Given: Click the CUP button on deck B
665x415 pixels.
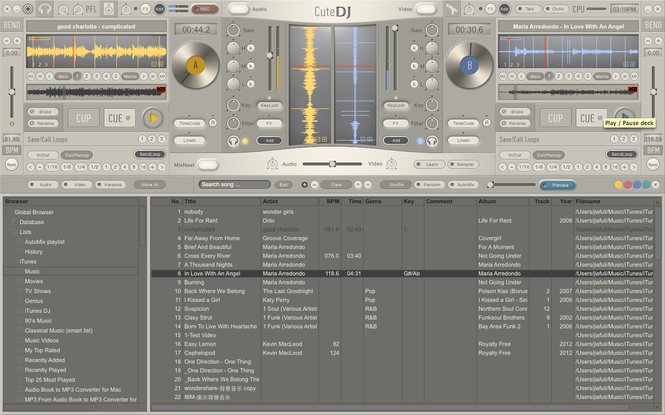Looking at the screenshot, I should (x=555, y=118).
